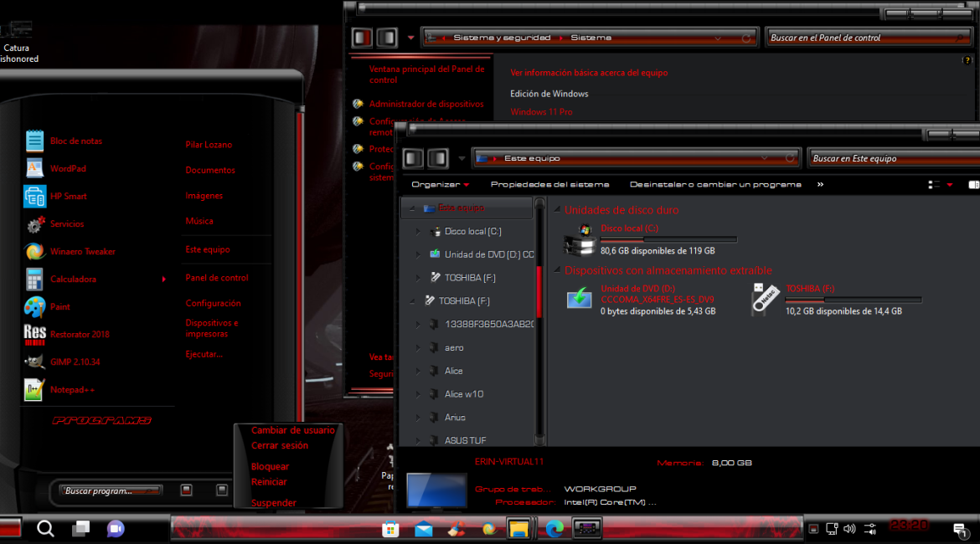
Task: Toggle the preview pane button in Explorer
Action: (x=972, y=184)
